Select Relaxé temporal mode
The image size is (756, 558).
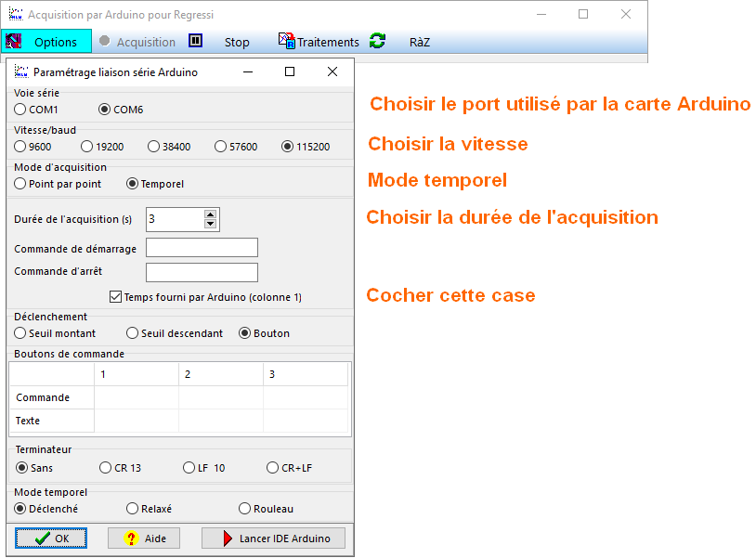[149, 509]
